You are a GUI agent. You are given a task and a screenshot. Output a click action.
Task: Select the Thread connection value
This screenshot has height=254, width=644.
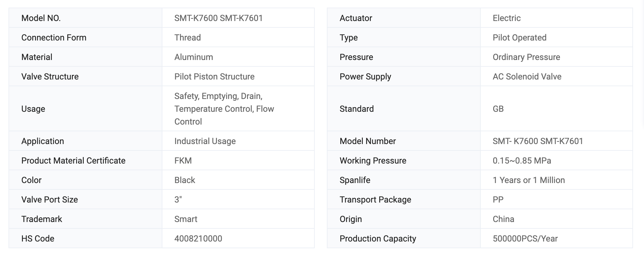[x=187, y=37]
